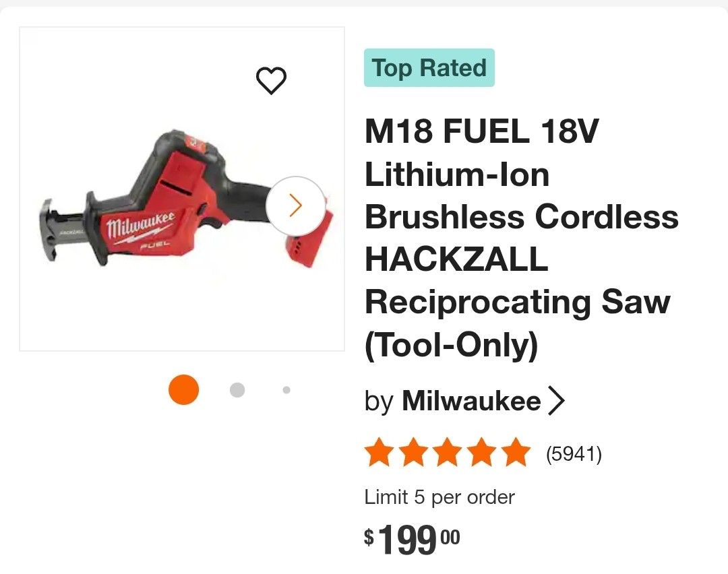Click the second orange rating star
The height and width of the screenshot is (574, 728).
[413, 453]
